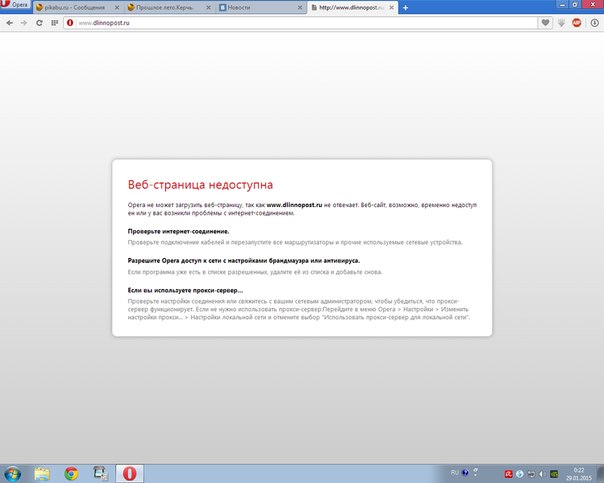
Task: Select the http://www.dlinnopost.ru tab
Action: pyautogui.click(x=352, y=7)
